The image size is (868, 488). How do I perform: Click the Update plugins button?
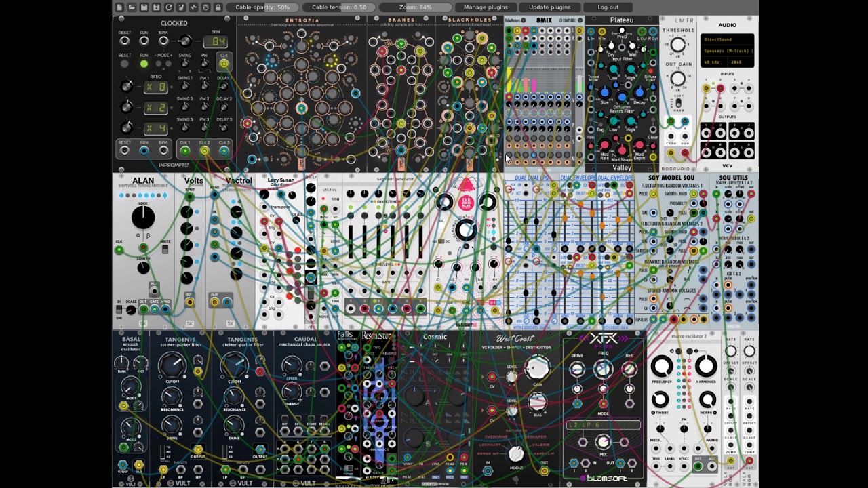549,7
